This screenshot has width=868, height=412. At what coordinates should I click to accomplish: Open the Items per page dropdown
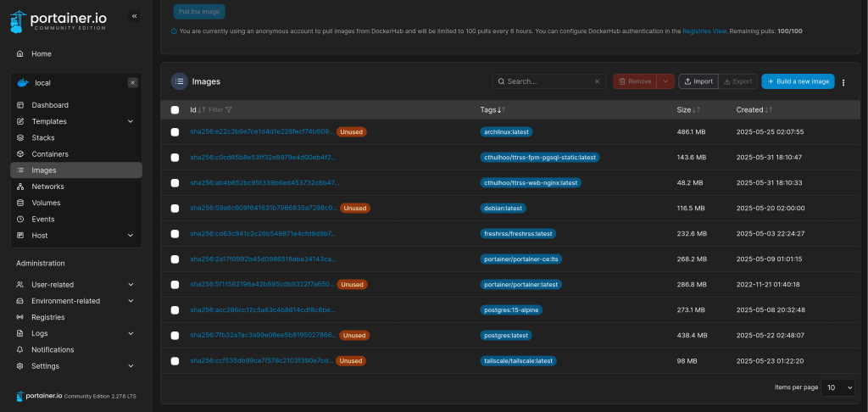[x=840, y=387]
